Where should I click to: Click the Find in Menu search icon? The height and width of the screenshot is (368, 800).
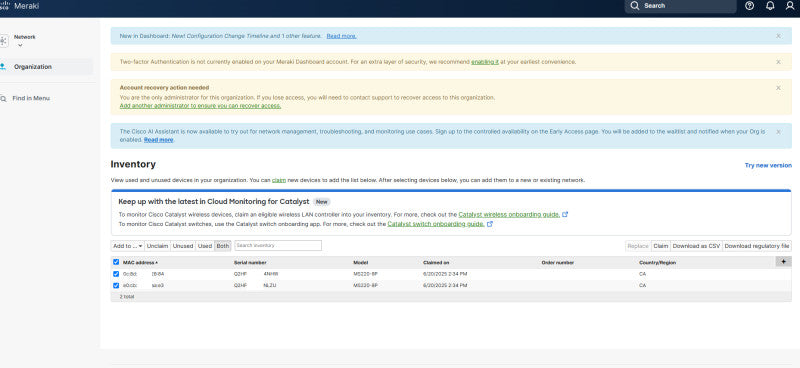(3, 98)
